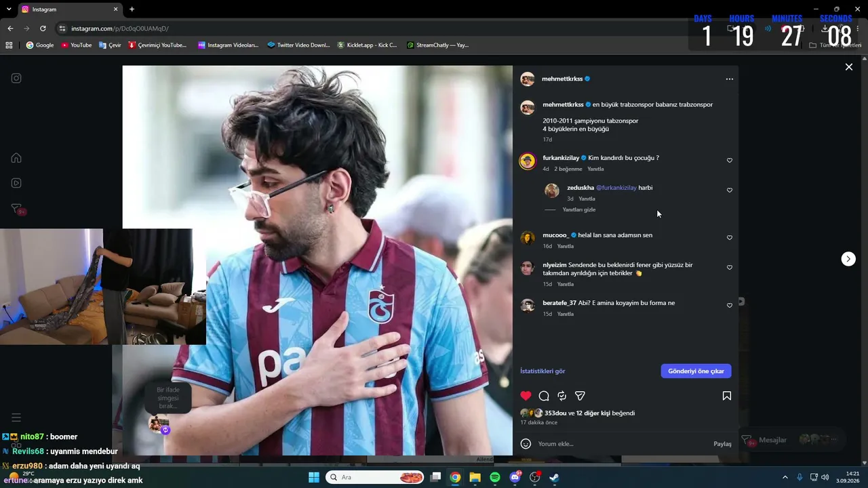The width and height of the screenshot is (868, 488).
Task: Open the post options three-dot menu
Action: [x=730, y=79]
